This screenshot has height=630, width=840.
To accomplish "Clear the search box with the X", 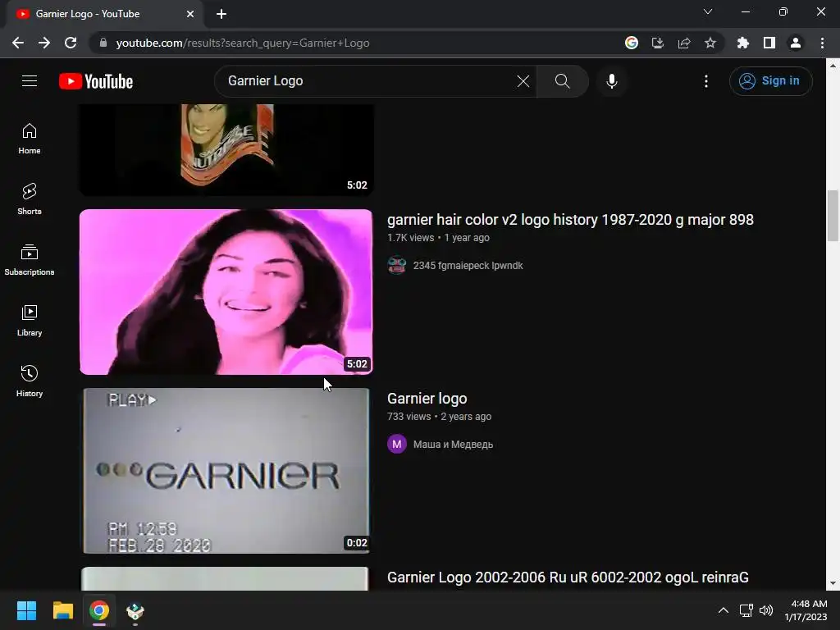I will click(523, 81).
